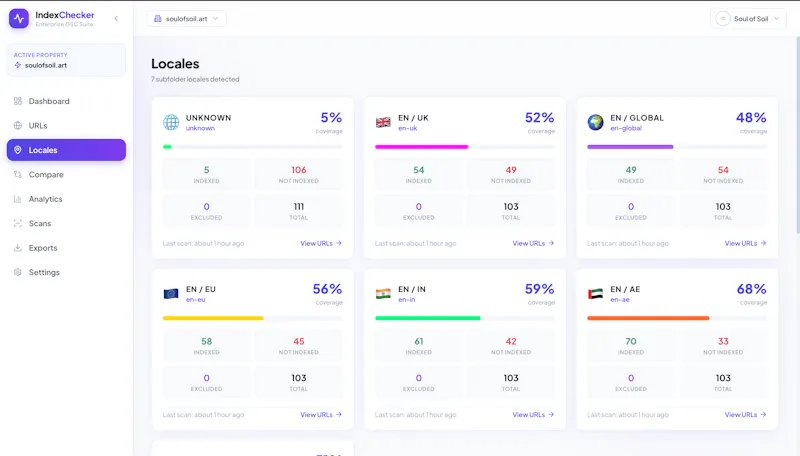Click the EU flag icon
Image resolution: width=800 pixels, height=456 pixels.
[x=171, y=294]
